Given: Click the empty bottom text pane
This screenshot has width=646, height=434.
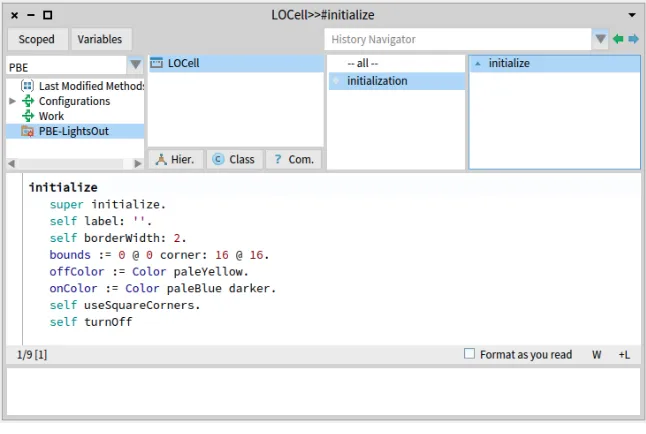Looking at the screenshot, I should click(323, 392).
